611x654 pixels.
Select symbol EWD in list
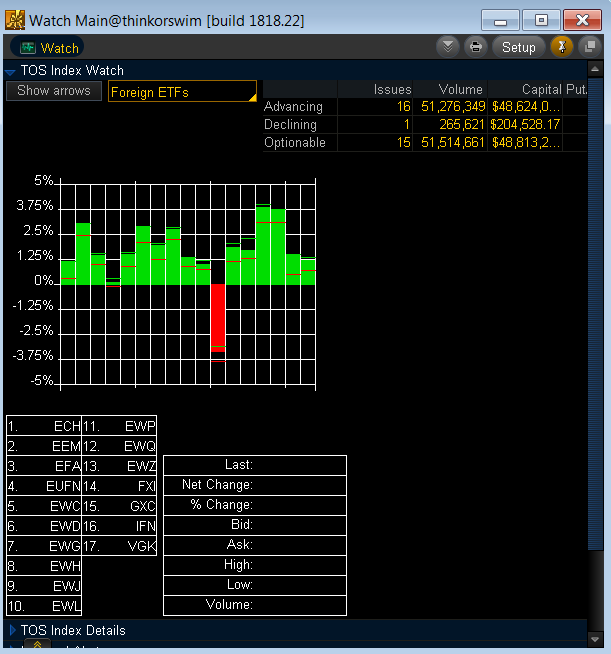pyautogui.click(x=44, y=526)
